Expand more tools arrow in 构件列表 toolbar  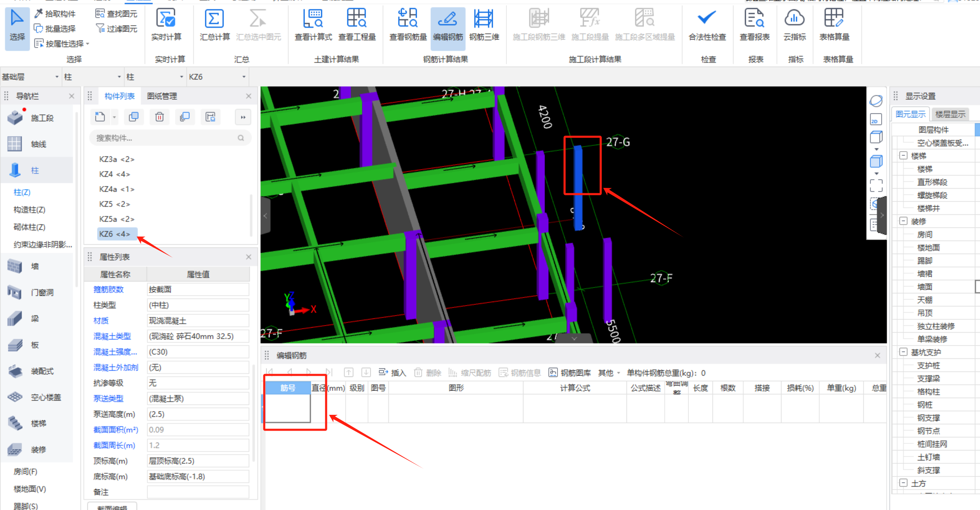coord(243,117)
